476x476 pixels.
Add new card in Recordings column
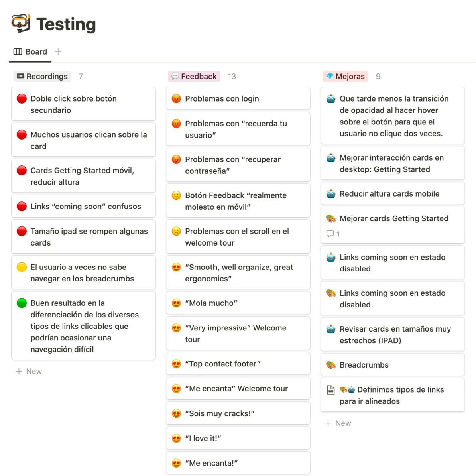point(29,371)
